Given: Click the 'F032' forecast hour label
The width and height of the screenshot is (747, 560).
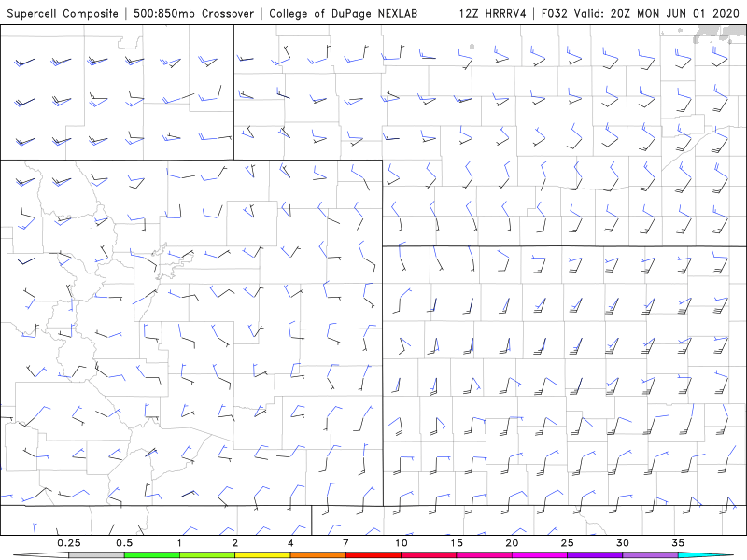Looking at the screenshot, I should [x=554, y=13].
